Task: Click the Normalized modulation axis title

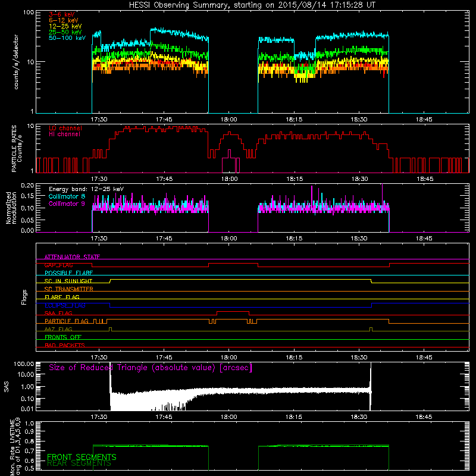Action: tap(11, 208)
